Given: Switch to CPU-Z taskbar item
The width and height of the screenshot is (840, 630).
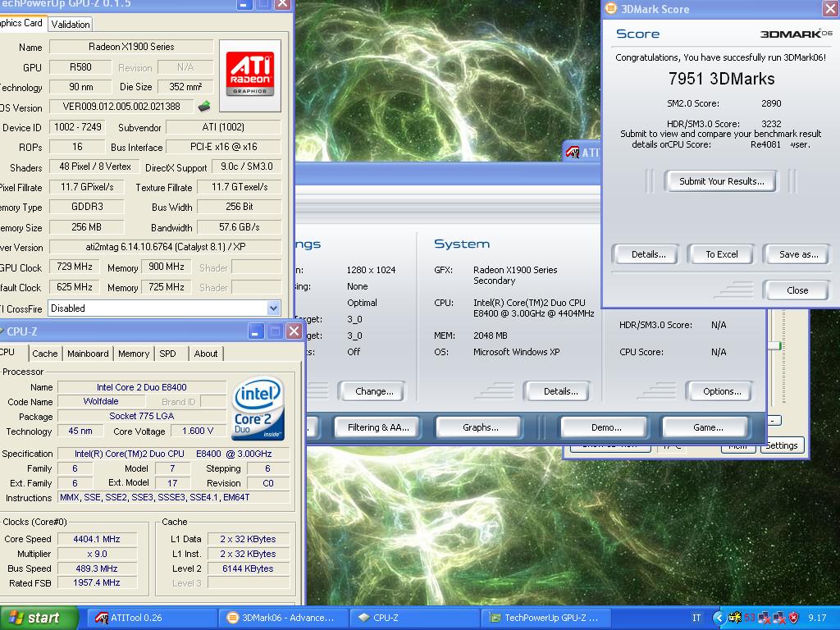Looking at the screenshot, I should tap(413, 618).
